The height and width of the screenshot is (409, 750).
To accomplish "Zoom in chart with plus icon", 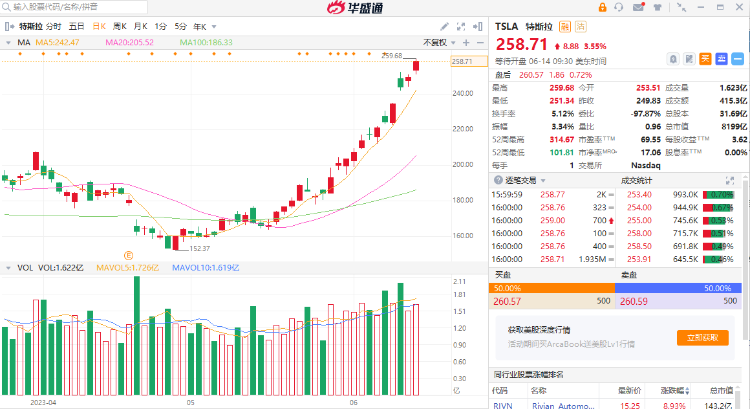I will tap(466, 43).
